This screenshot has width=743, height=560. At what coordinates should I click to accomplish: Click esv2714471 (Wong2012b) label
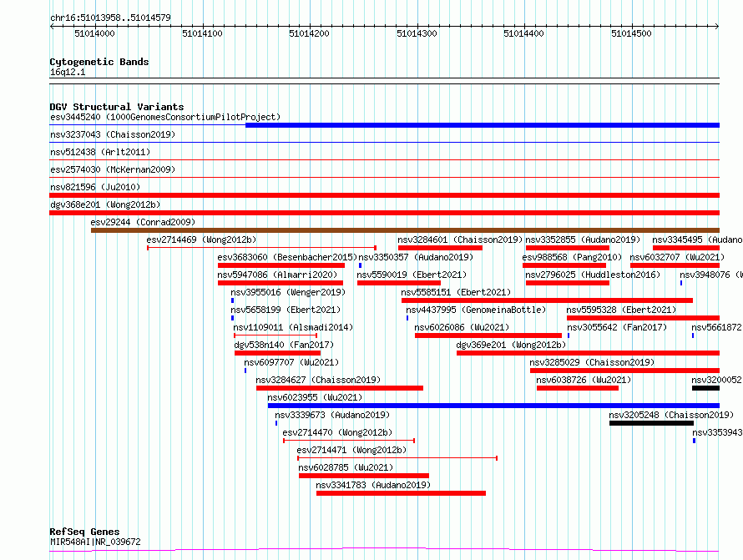pos(351,450)
